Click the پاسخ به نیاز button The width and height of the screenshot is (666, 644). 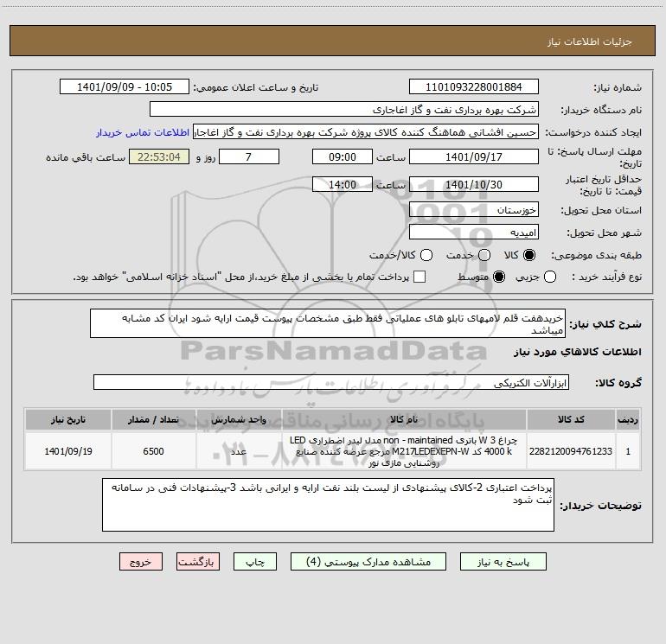point(503,562)
